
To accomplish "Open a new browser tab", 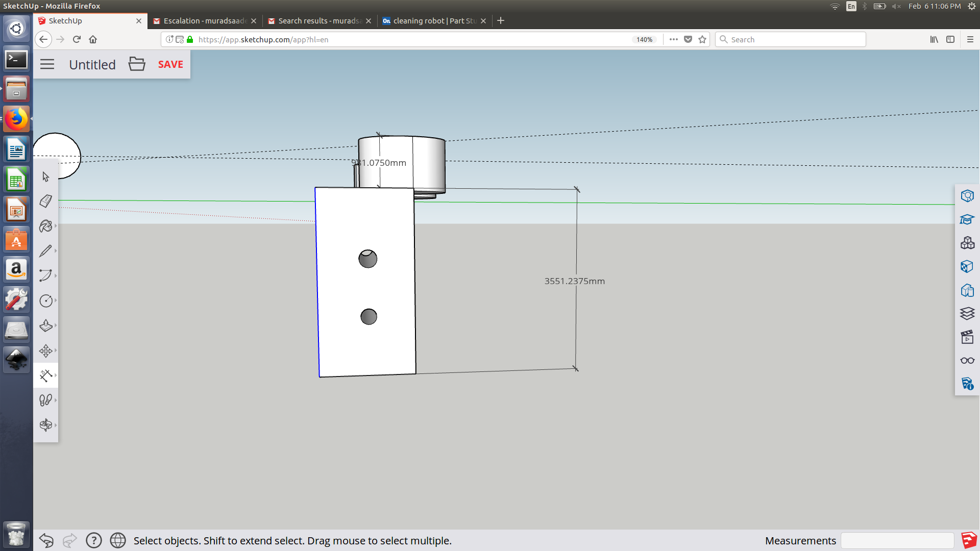I will click(501, 20).
